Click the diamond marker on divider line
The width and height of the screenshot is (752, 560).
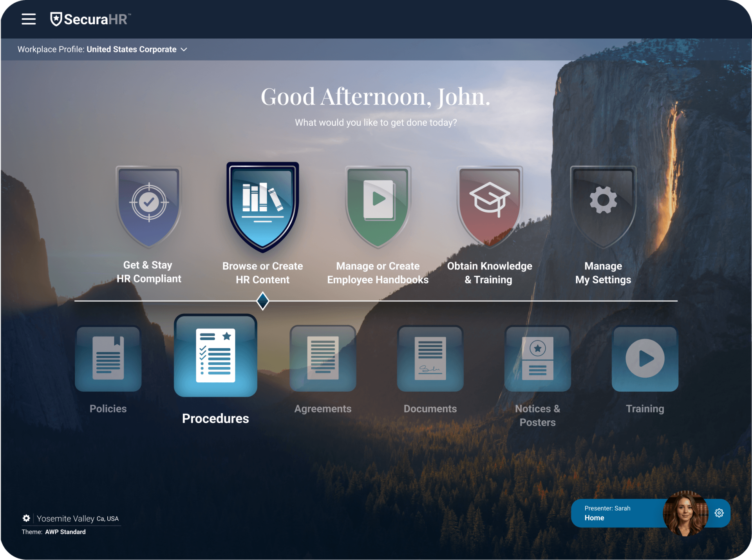pyautogui.click(x=262, y=301)
